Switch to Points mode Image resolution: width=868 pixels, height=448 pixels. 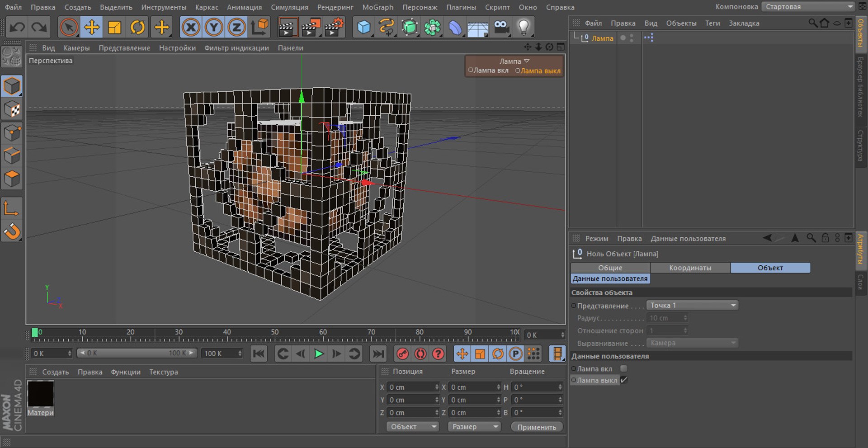point(12,133)
